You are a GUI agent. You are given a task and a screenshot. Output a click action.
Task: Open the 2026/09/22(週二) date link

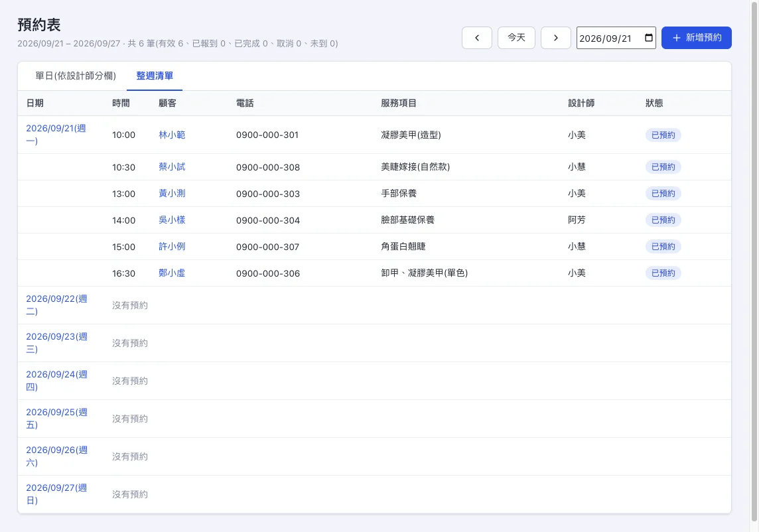tap(56, 305)
